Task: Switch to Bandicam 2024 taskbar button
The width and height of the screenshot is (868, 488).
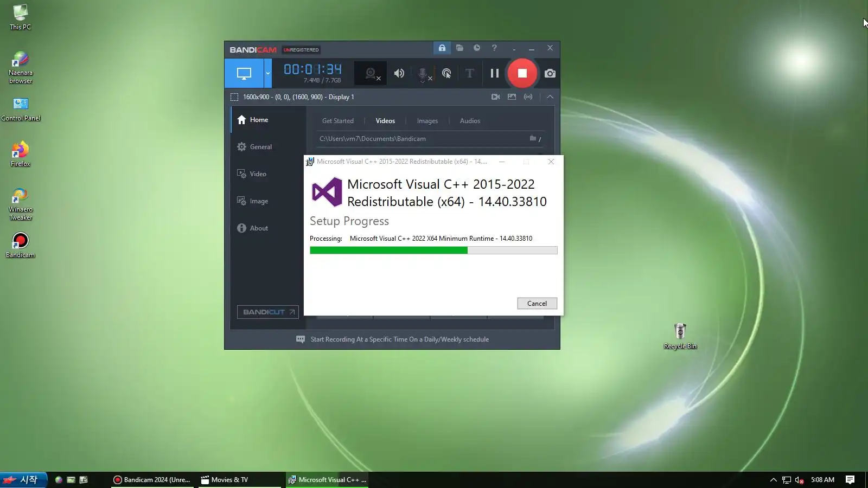Action: pos(152,480)
